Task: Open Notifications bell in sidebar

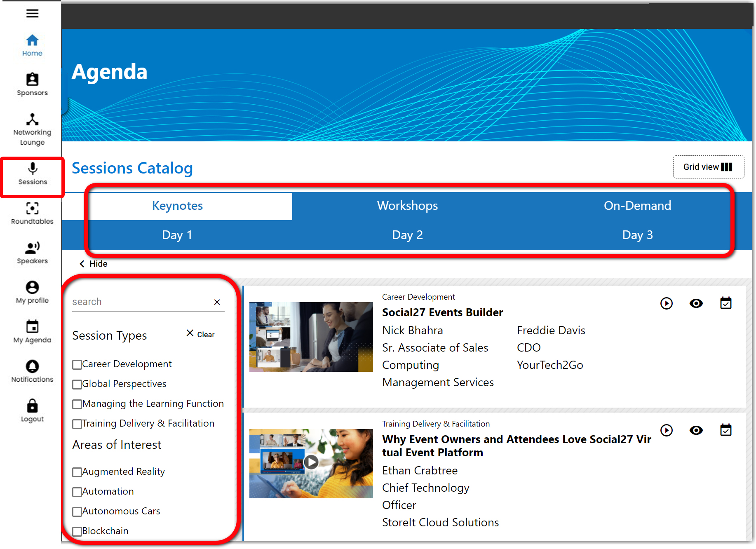Action: tap(32, 366)
